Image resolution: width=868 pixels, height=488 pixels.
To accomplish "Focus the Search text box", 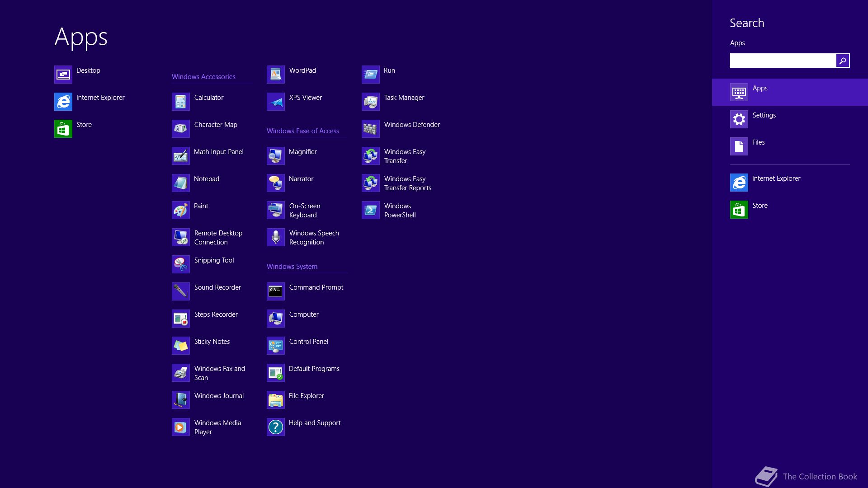I will coord(783,61).
